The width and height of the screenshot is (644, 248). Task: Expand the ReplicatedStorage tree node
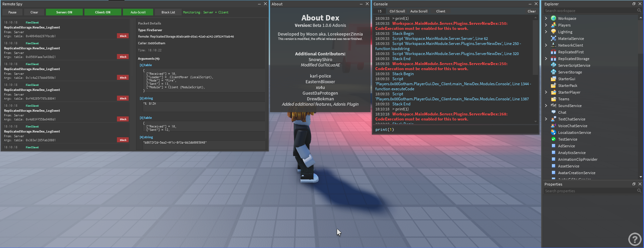pos(546,59)
